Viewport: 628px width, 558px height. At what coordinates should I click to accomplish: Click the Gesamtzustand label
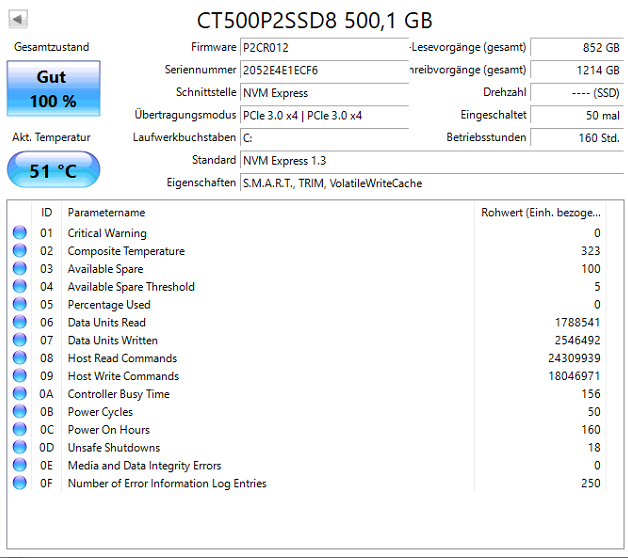click(x=52, y=47)
